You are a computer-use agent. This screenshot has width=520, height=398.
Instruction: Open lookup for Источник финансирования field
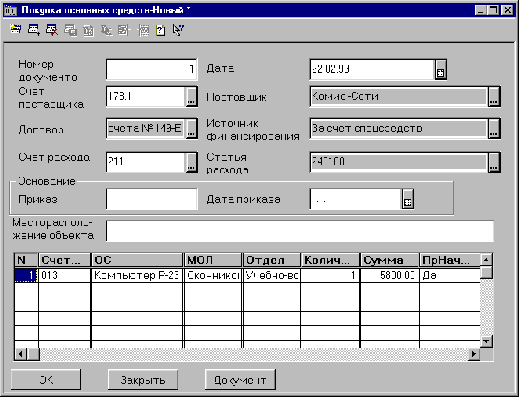[494, 128]
